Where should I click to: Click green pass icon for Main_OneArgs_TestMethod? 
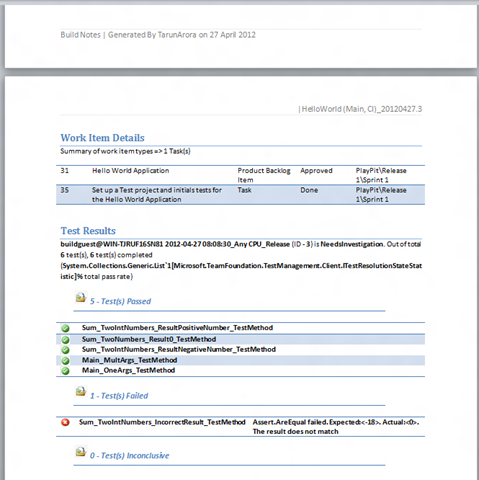[x=66, y=371]
